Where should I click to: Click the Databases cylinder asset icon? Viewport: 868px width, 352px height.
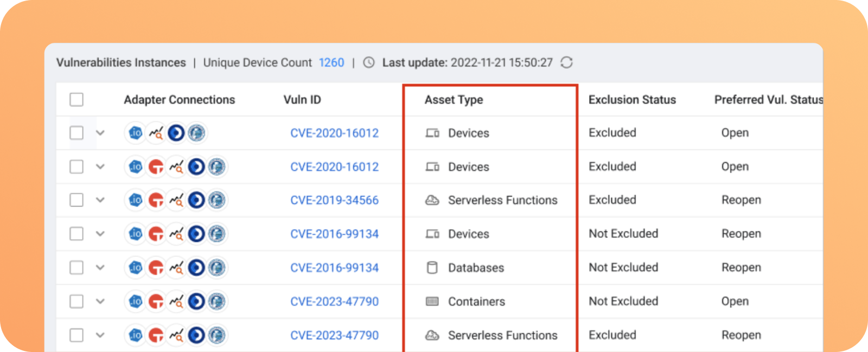[432, 267]
